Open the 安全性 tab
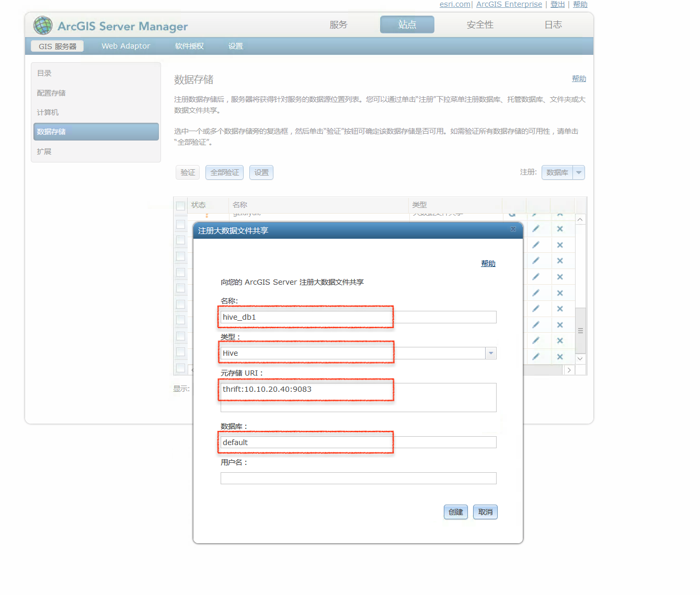 tap(480, 25)
